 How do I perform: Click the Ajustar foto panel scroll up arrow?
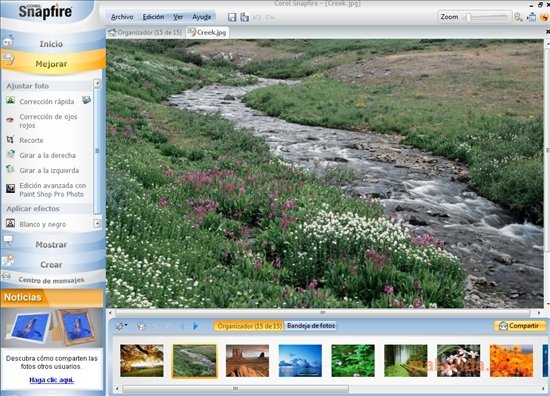(97, 83)
